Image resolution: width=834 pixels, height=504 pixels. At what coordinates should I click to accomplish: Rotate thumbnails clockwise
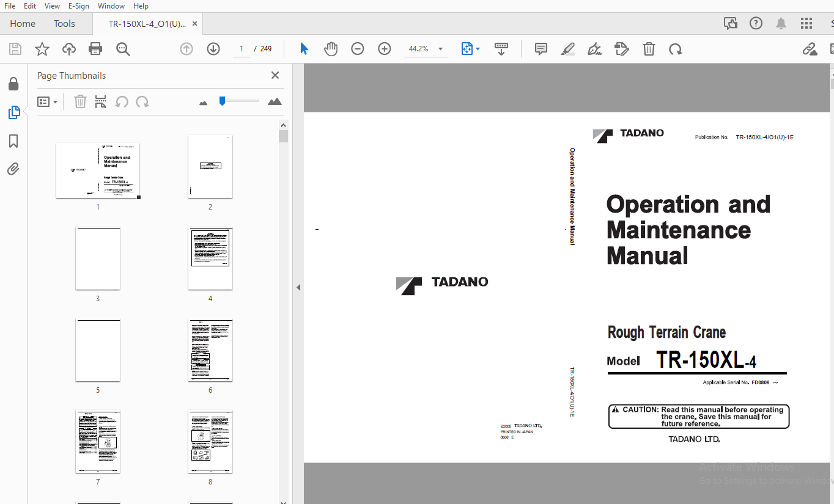pyautogui.click(x=142, y=101)
